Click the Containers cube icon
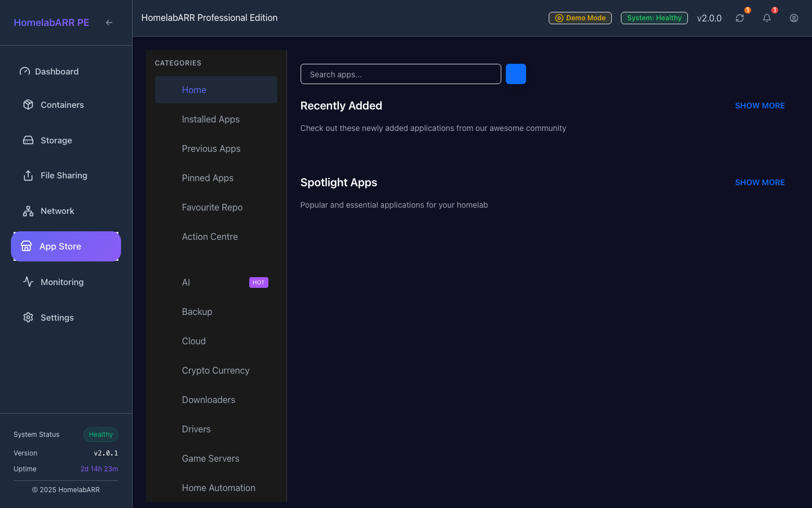The width and height of the screenshot is (812, 508). [28, 105]
